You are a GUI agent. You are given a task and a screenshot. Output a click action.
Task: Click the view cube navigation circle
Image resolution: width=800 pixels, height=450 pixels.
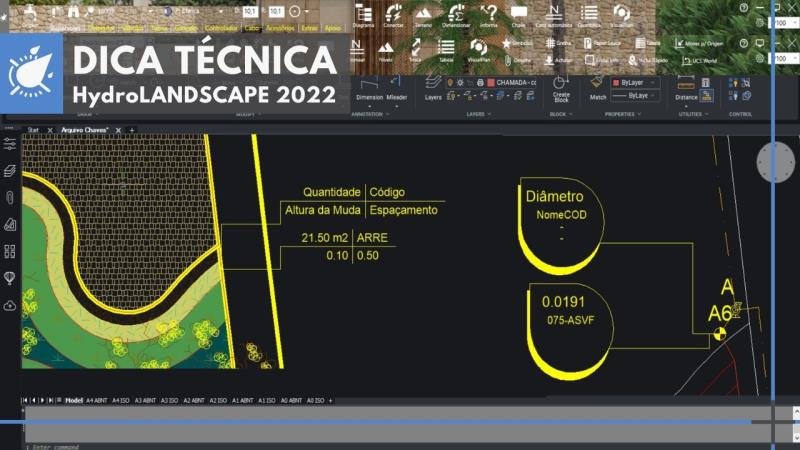776,162
